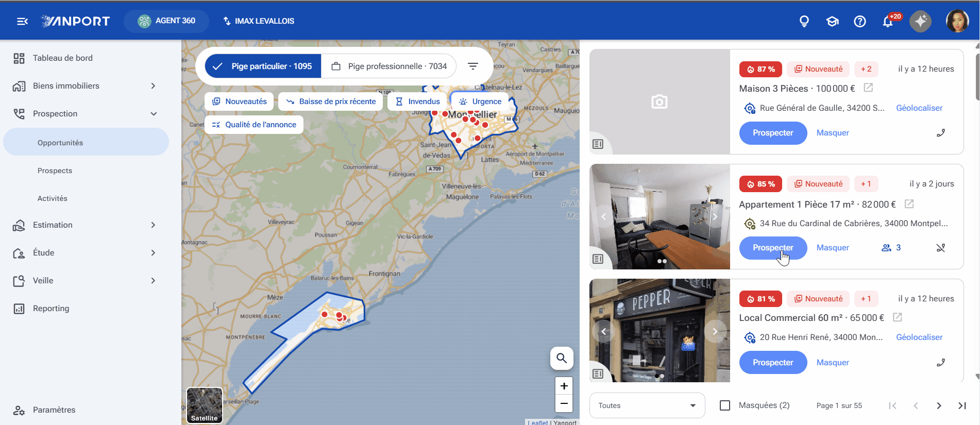The image size is (980, 425).
Task: Toggle Baisse de prix récente filter
Action: tap(331, 101)
